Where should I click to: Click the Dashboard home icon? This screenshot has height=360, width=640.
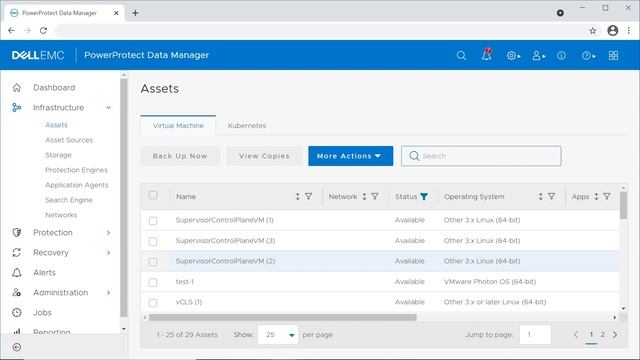tap(17, 87)
